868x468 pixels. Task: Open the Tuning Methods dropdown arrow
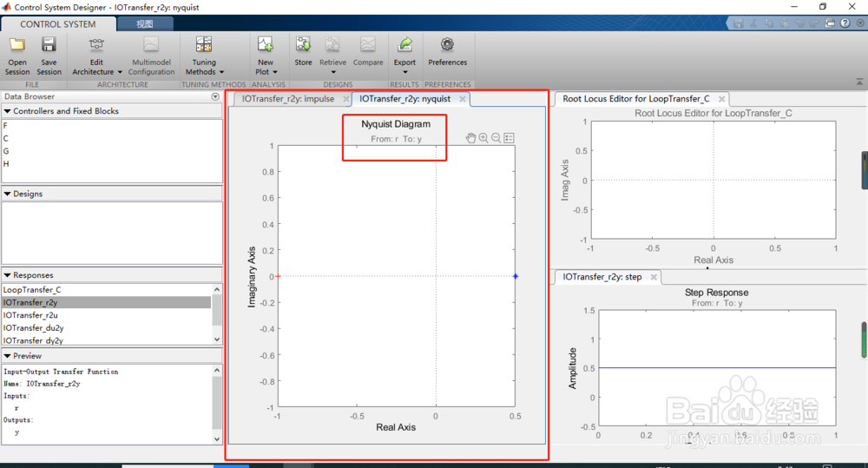(221, 72)
